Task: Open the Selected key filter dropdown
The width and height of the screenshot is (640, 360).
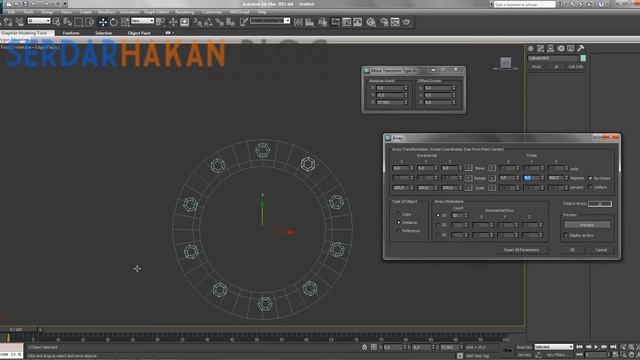Action: tap(554, 347)
